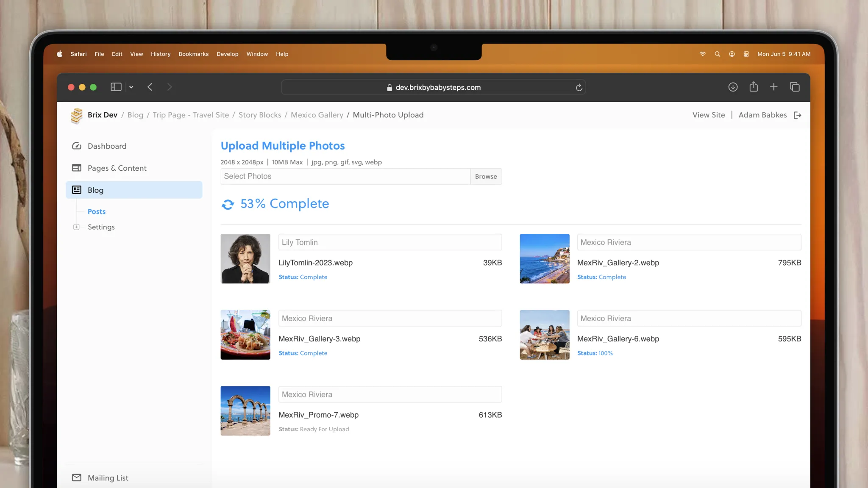Image resolution: width=868 pixels, height=488 pixels.
Task: Click the Safari share icon
Action: (x=754, y=87)
